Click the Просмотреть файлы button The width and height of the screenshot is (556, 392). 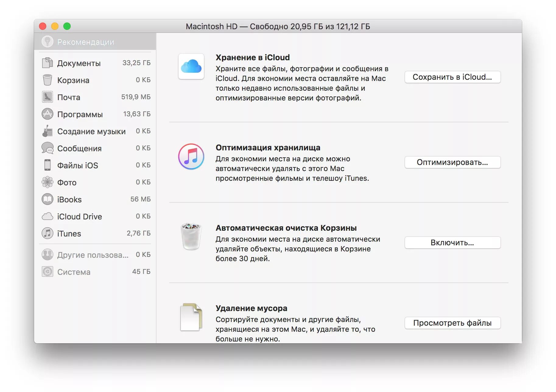[x=452, y=323]
